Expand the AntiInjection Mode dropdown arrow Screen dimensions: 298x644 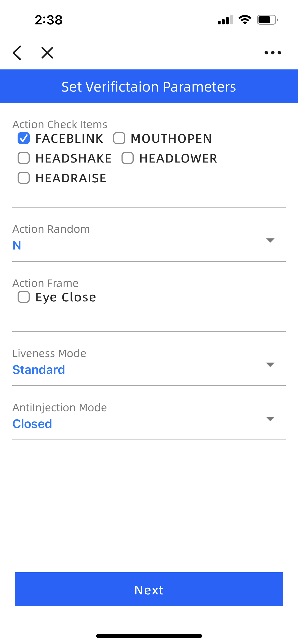[x=270, y=419]
